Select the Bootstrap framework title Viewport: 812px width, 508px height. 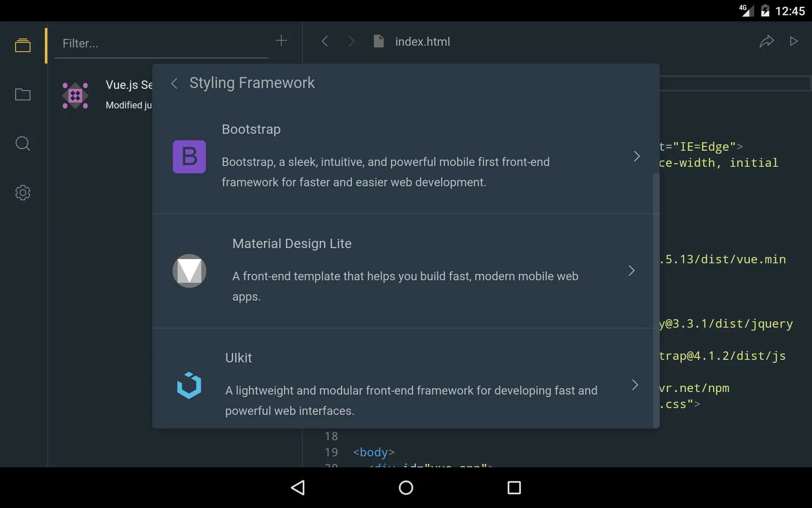click(251, 129)
